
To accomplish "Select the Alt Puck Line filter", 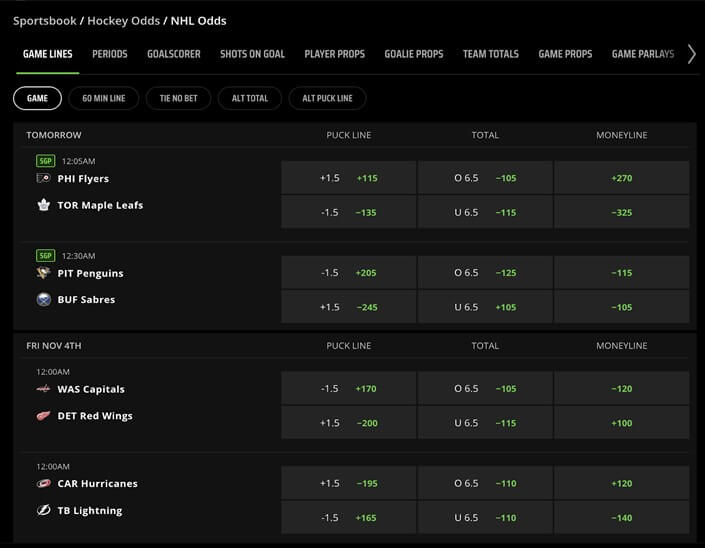I will coord(327,98).
